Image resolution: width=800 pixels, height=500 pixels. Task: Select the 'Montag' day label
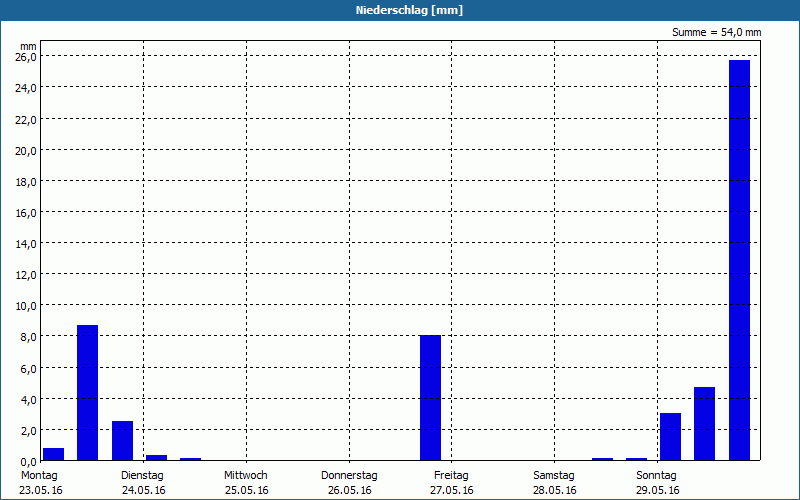[x=39, y=476]
